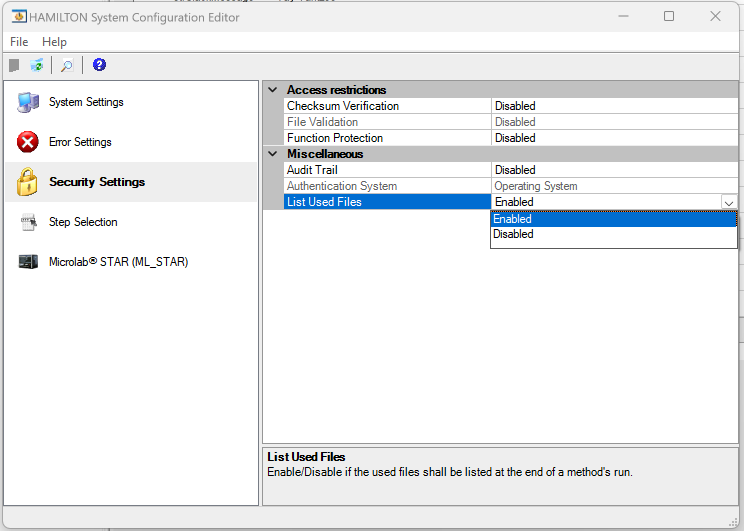
Task: Click the refresh configuration toolbar icon
Action: point(37,65)
